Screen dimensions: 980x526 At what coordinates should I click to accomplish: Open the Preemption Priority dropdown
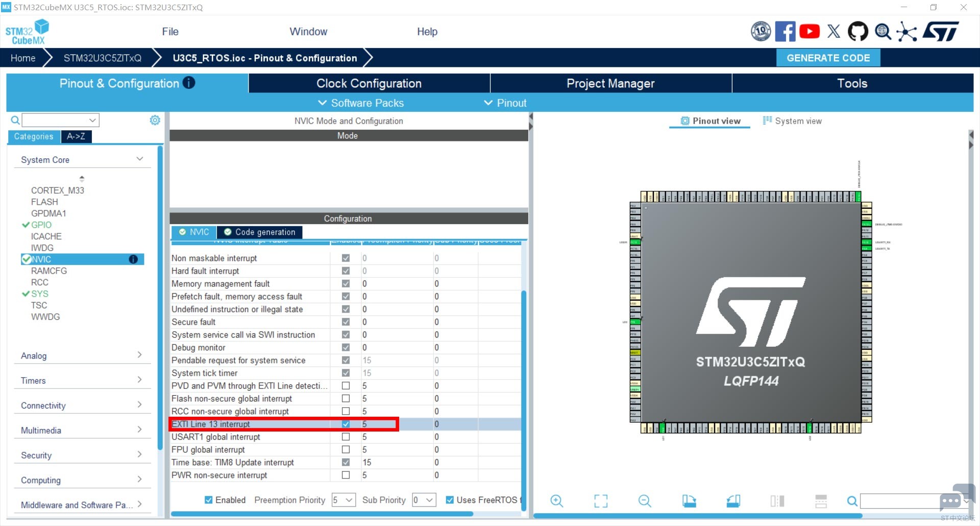[x=344, y=500]
